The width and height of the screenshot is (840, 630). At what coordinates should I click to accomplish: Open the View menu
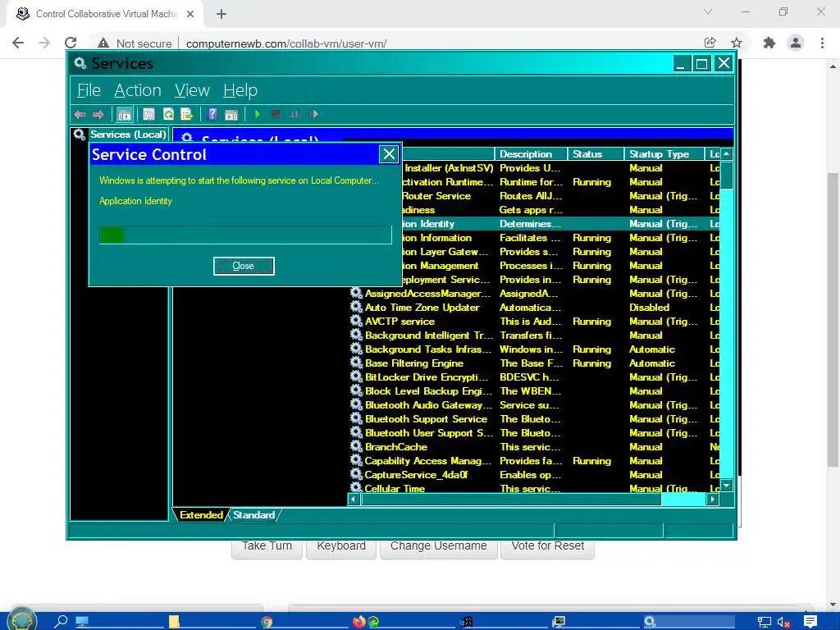pyautogui.click(x=192, y=90)
